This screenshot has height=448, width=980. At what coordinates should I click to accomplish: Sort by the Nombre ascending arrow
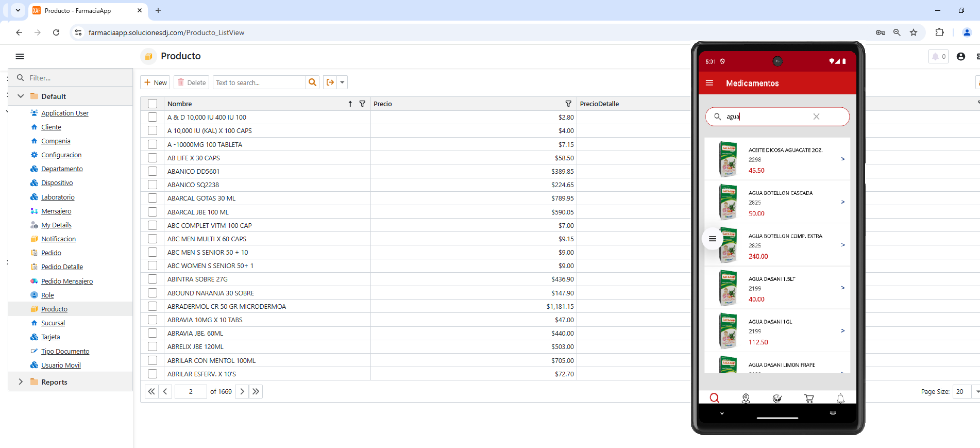(x=350, y=104)
